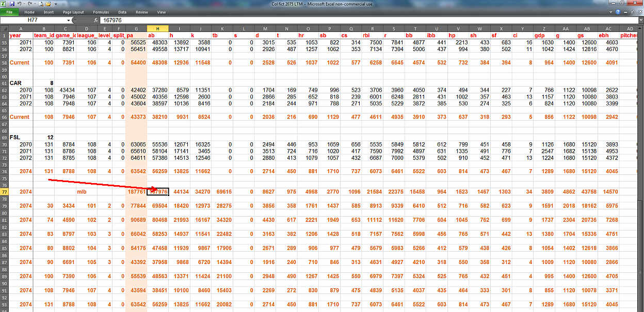The height and width of the screenshot is (312, 644).
Task: Click the Insert Function fx icon
Action: tap(96, 20)
